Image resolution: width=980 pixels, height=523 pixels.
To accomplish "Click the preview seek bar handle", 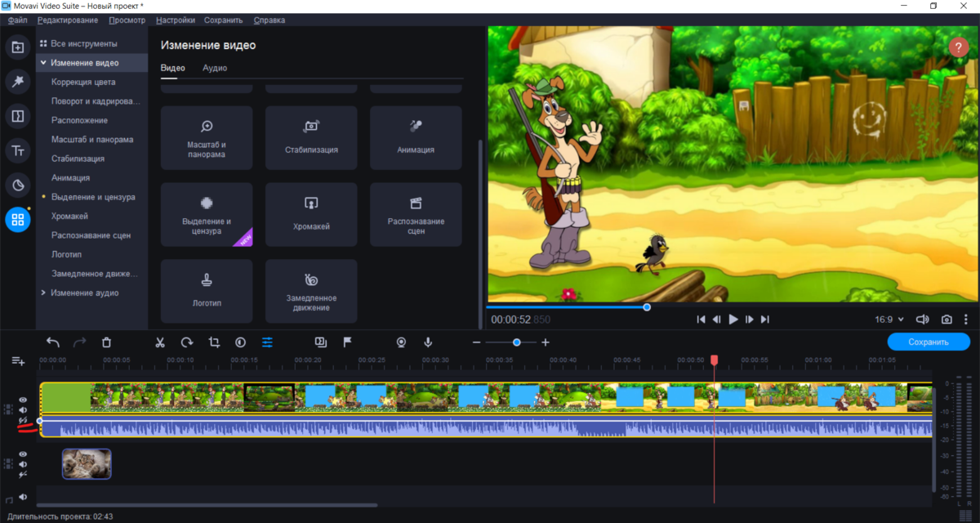I will [x=647, y=307].
